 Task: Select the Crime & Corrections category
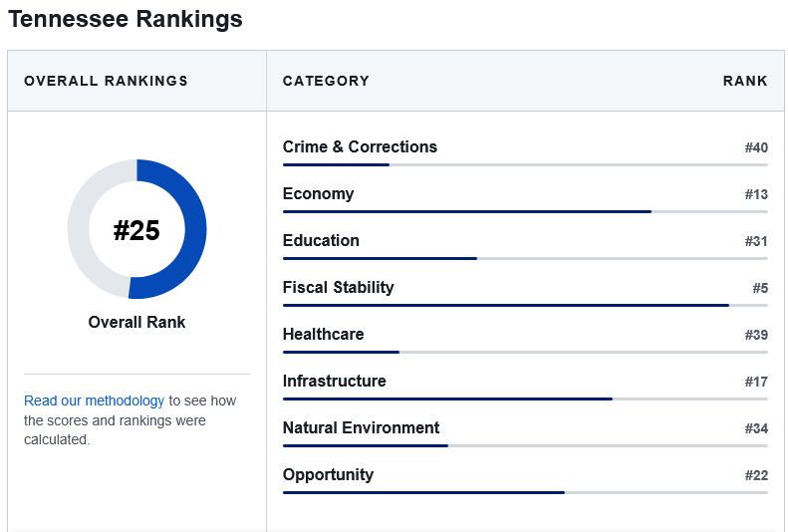(360, 146)
